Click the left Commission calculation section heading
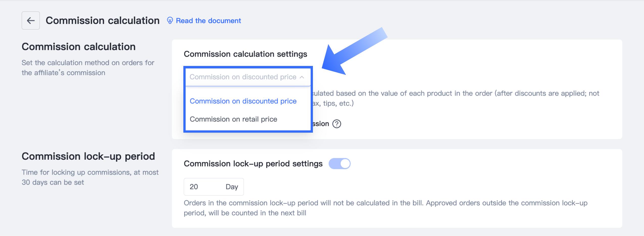This screenshot has width=644, height=236. 79,47
